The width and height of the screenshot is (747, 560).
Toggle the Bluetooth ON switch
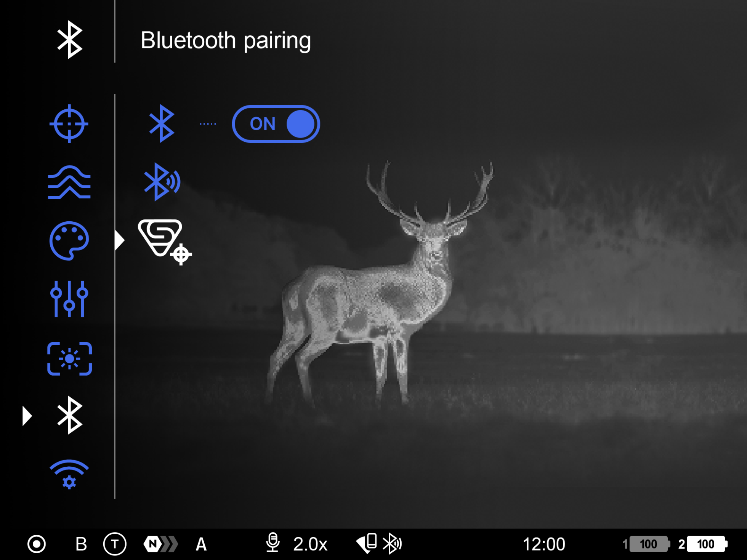click(276, 124)
